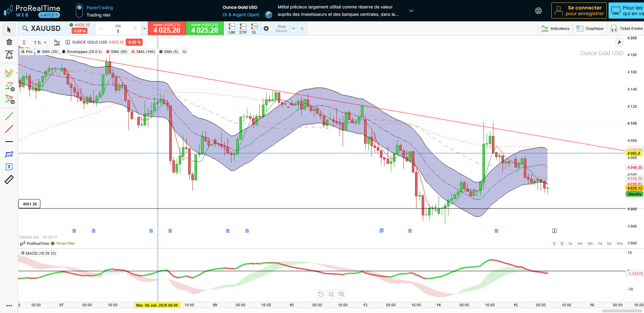Open the alert bell tool
The width and height of the screenshot is (644, 313).
[x=9, y=55]
